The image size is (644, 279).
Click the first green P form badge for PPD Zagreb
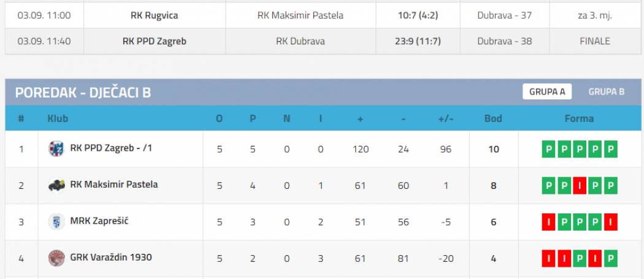549,149
